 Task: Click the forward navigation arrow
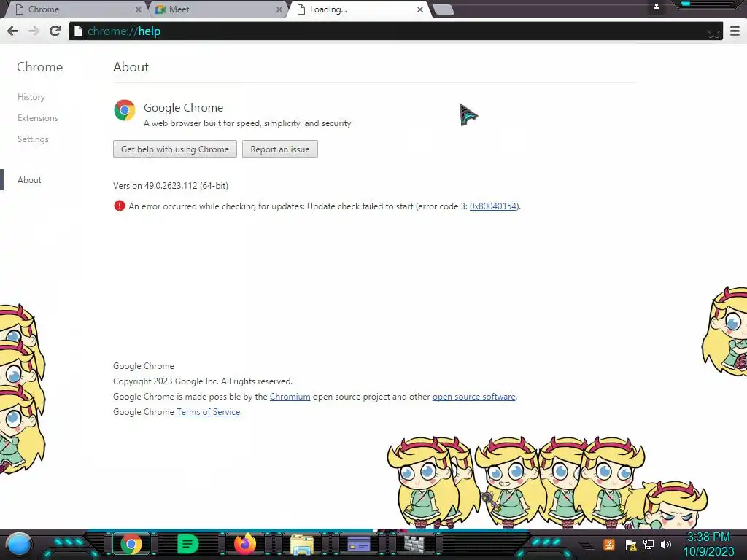[x=34, y=31]
